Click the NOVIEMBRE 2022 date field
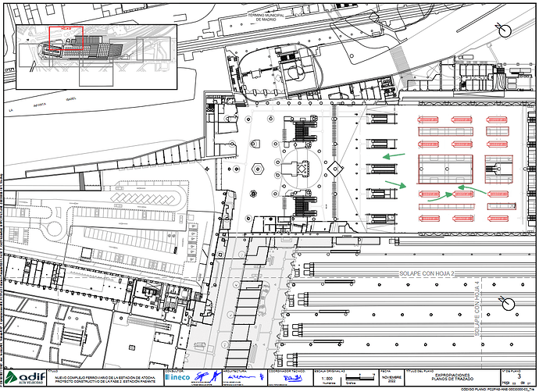Image resolution: width=539 pixels, height=392 pixels. click(x=391, y=379)
